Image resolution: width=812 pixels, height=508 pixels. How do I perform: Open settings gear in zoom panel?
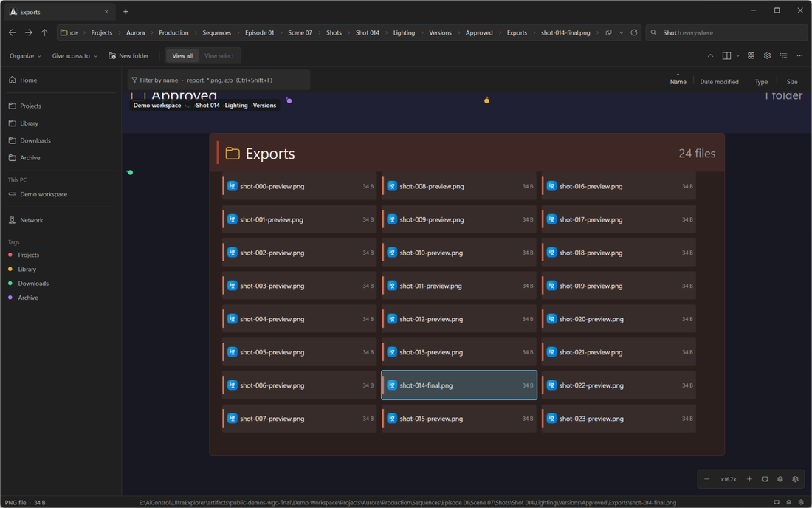tap(796, 479)
